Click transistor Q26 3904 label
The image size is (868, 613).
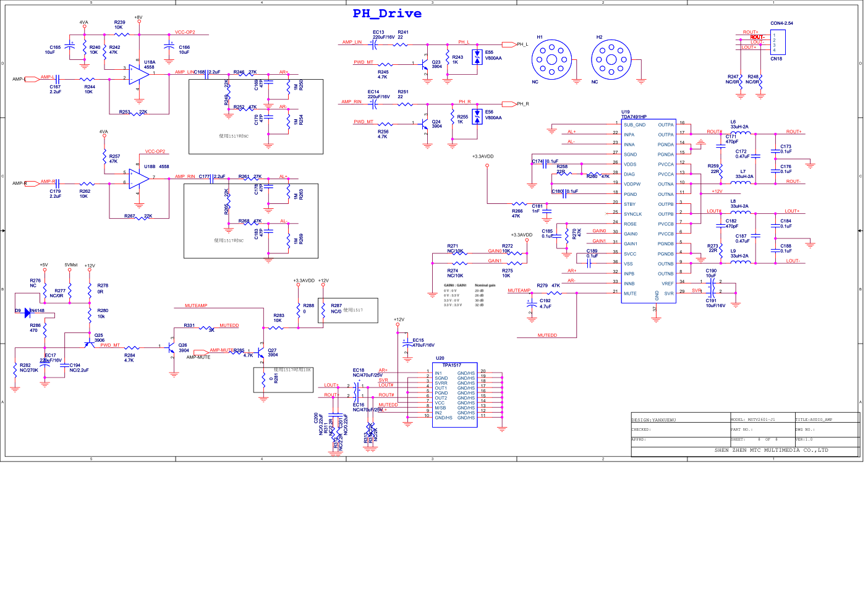point(184,348)
